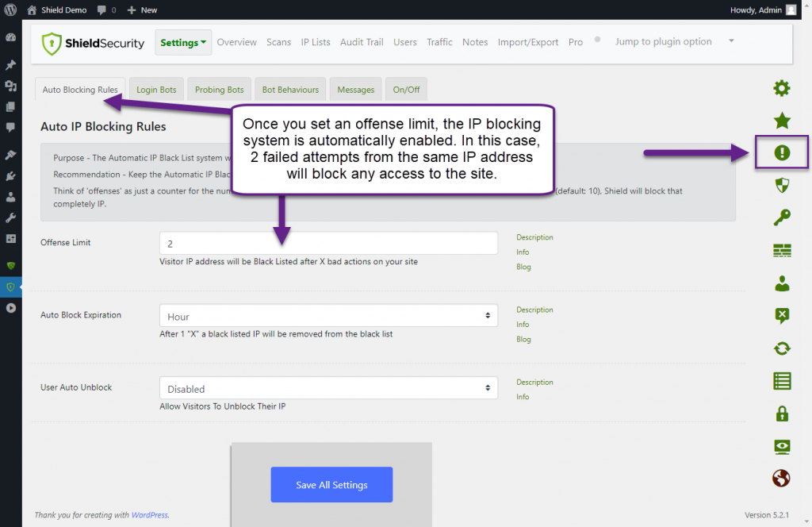Screen dimensions: 812x527
Task: Open Tools wrench icon in left admin menu
Action: click(x=11, y=217)
